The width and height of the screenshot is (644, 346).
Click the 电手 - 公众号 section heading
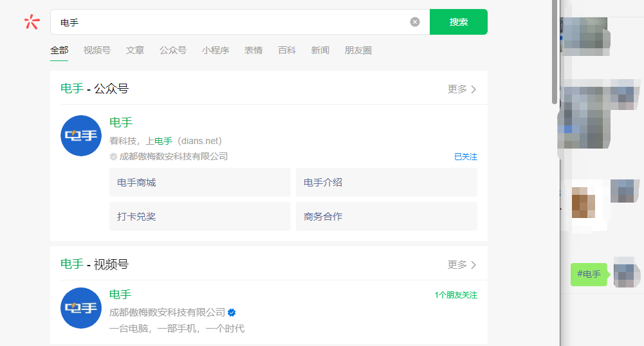coord(95,88)
